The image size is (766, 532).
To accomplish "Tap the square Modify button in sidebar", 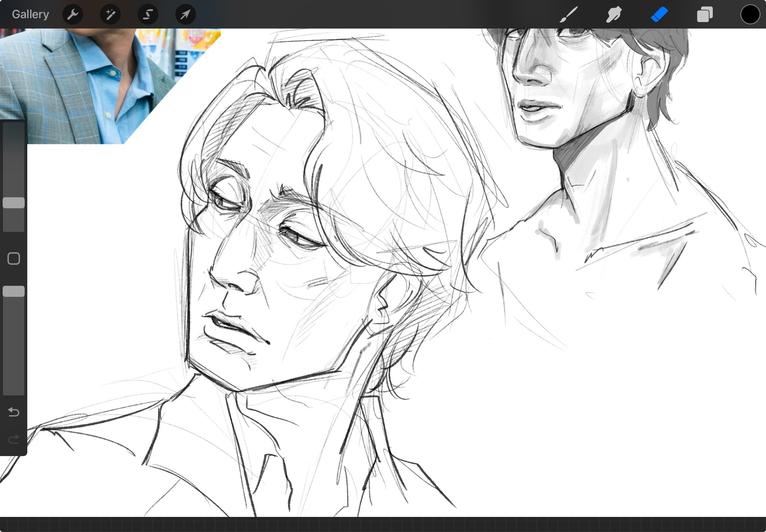I will [x=14, y=258].
